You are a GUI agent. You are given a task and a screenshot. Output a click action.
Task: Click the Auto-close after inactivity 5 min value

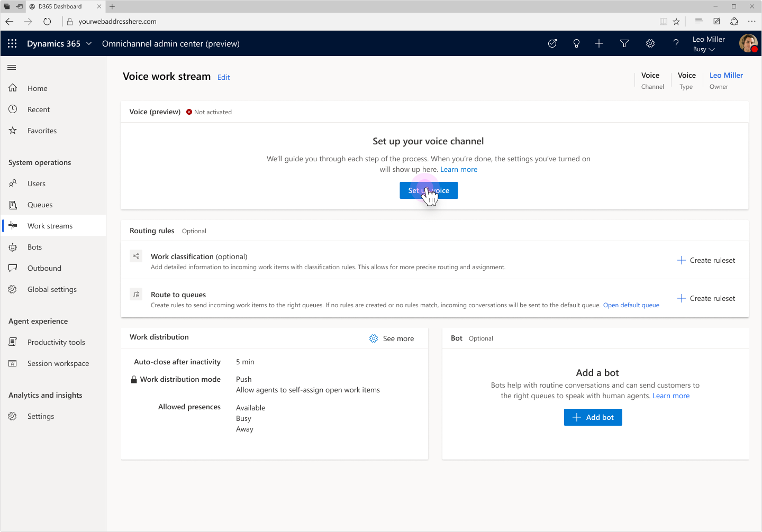click(245, 362)
